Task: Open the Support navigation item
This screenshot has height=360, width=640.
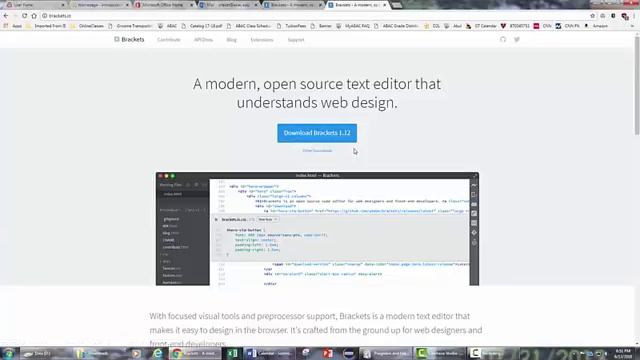Action: [x=296, y=40]
